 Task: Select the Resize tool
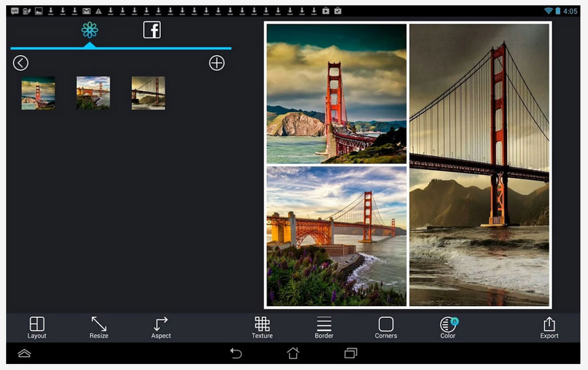98,327
